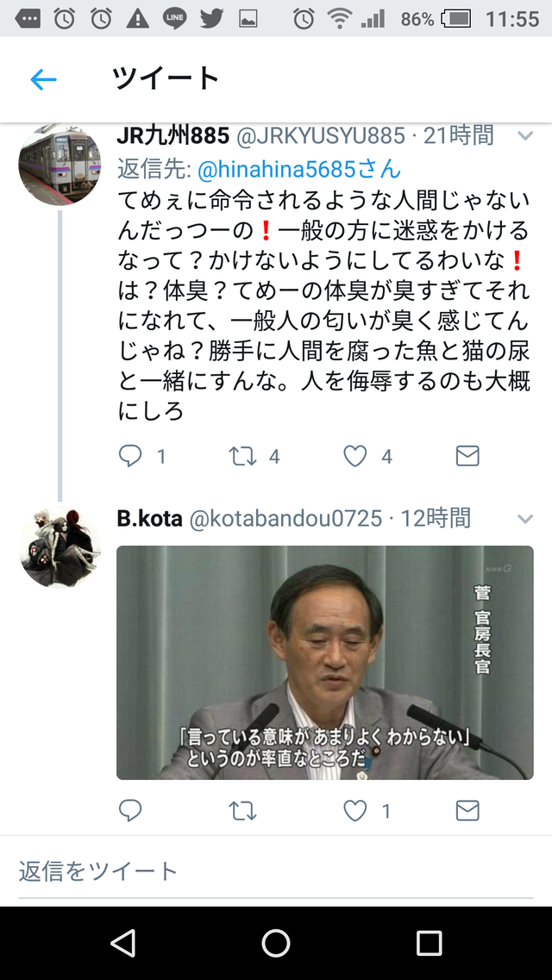The image size is (552, 980).
Task: Open the JR九州885 tweet options chevron
Action: 525,135
